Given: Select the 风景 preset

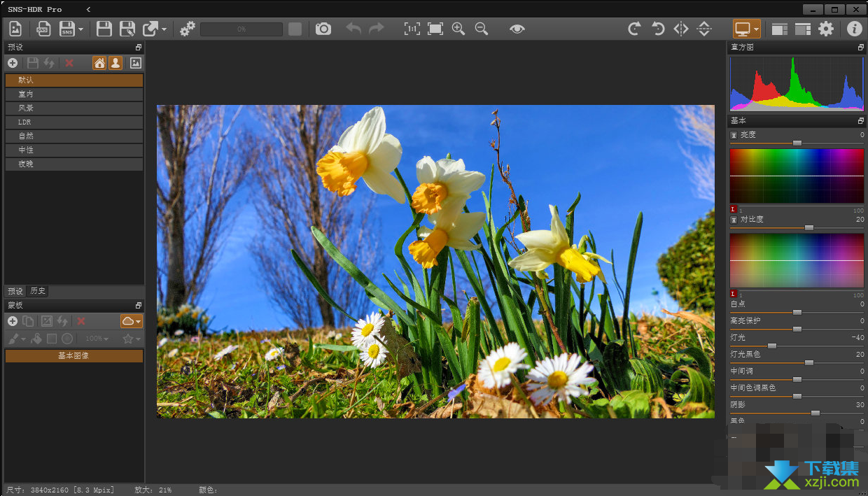Looking at the screenshot, I should (x=74, y=108).
